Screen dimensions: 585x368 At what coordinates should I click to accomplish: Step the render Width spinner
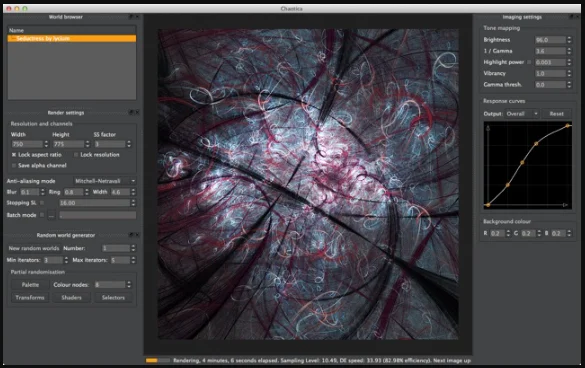(46, 144)
